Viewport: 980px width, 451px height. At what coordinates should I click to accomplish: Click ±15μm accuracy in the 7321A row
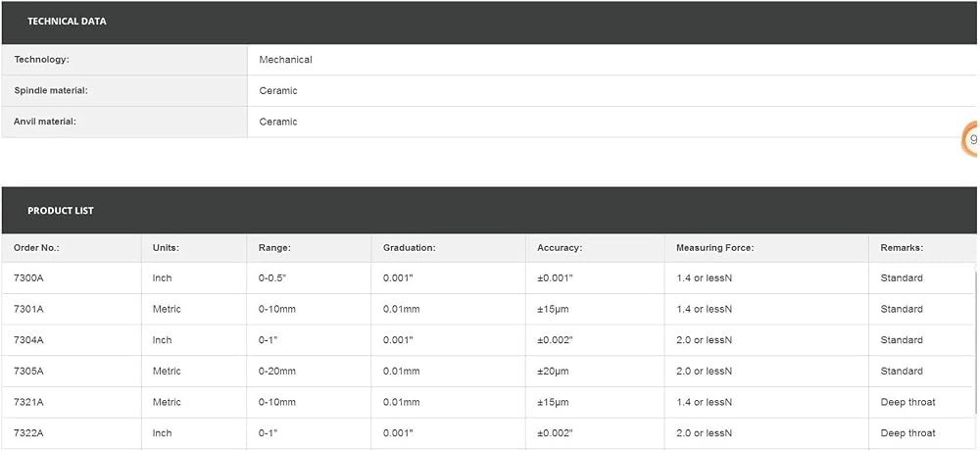553,402
